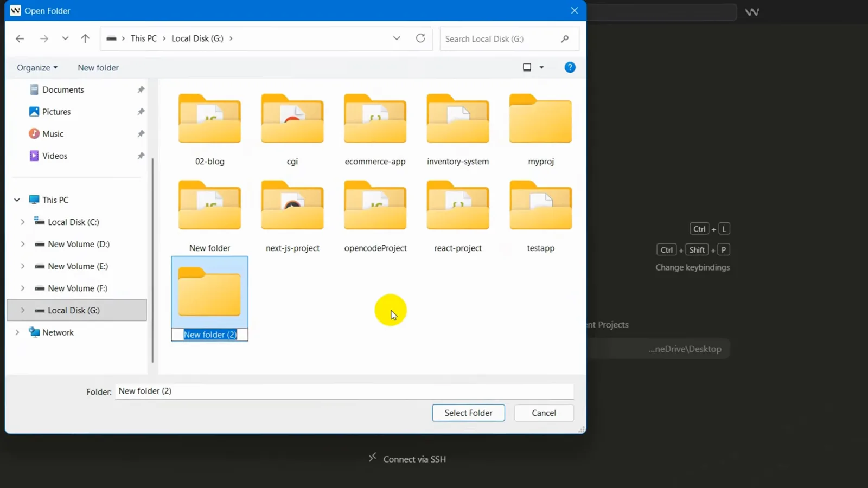Select New Volume (F:) drive
The width and height of the screenshot is (868, 488).
(78, 288)
